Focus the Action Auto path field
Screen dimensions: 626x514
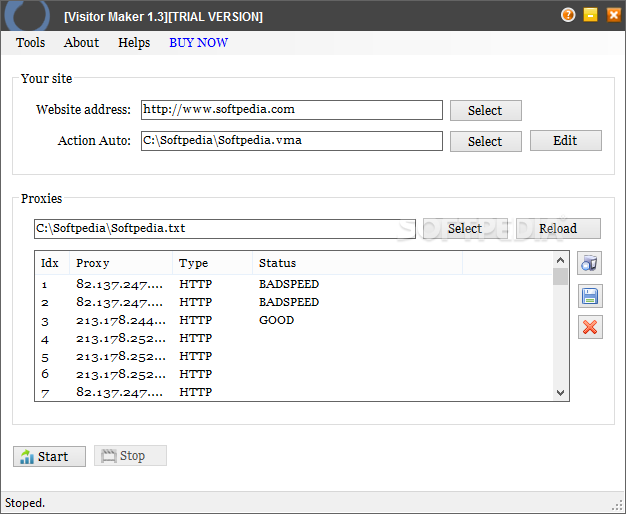point(292,141)
